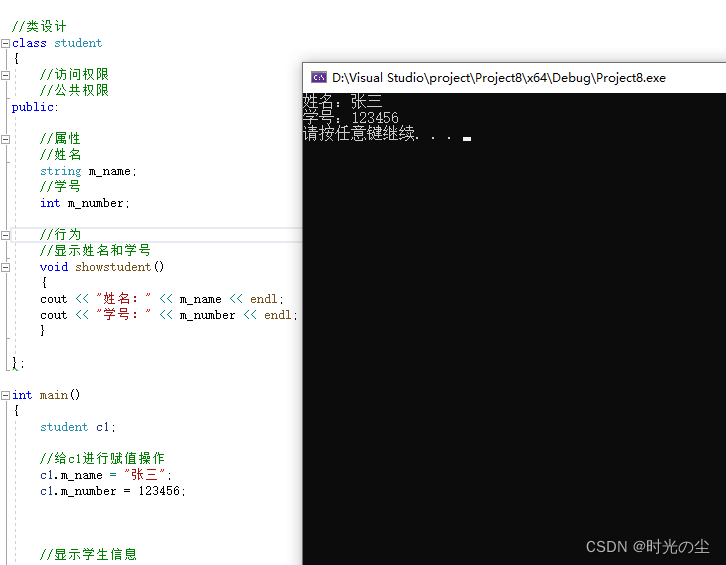
Task: Click the 'public' access specifier
Action: (32, 107)
